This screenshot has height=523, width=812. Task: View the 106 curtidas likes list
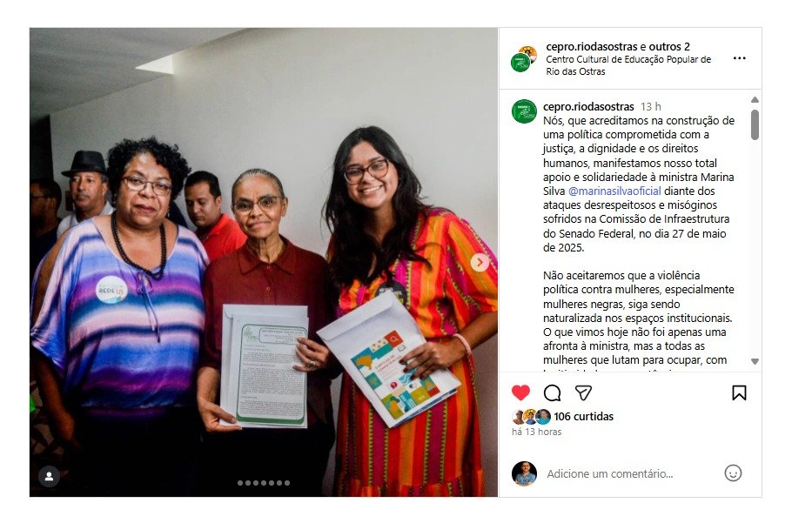click(583, 416)
